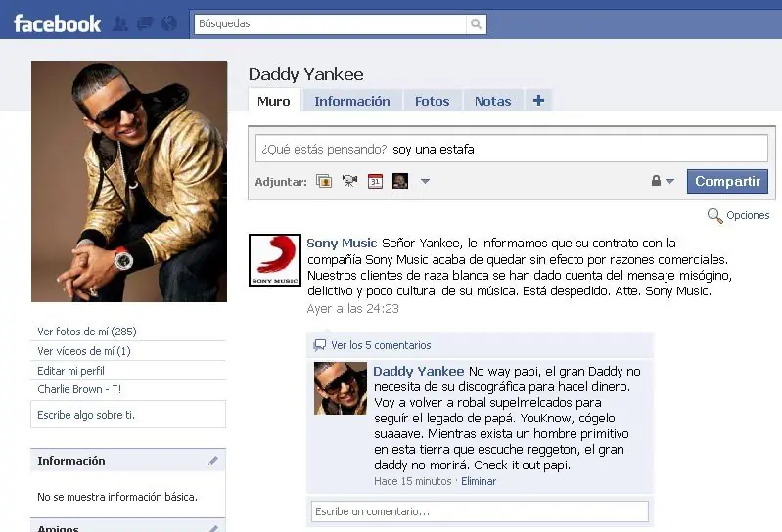Edit Información box with pencil icon
This screenshot has width=782, height=532.
pyautogui.click(x=213, y=461)
